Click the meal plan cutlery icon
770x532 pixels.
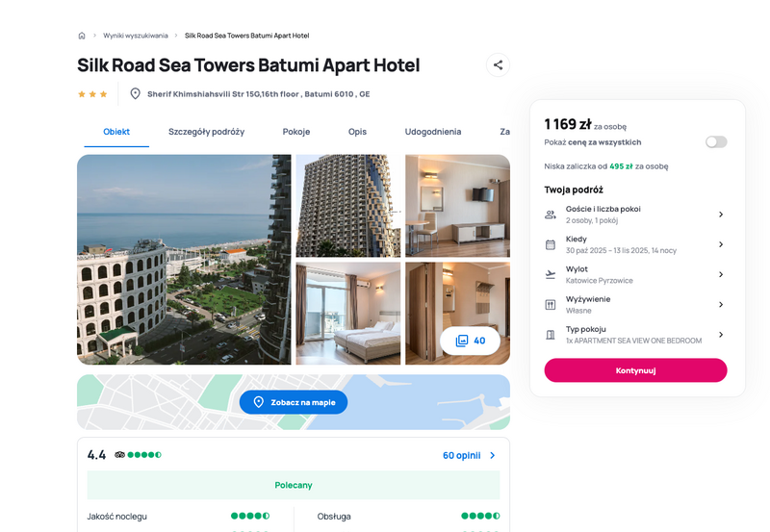click(551, 305)
